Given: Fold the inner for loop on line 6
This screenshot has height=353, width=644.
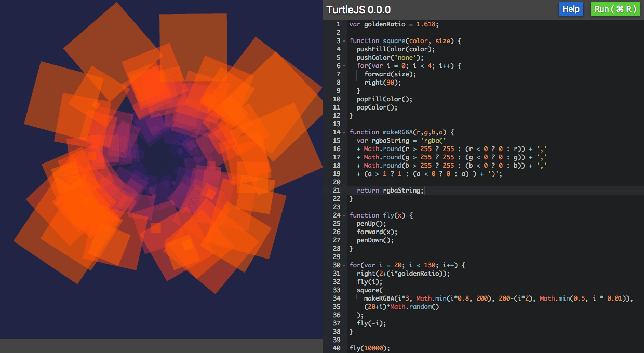Looking at the screenshot, I should click(x=344, y=66).
